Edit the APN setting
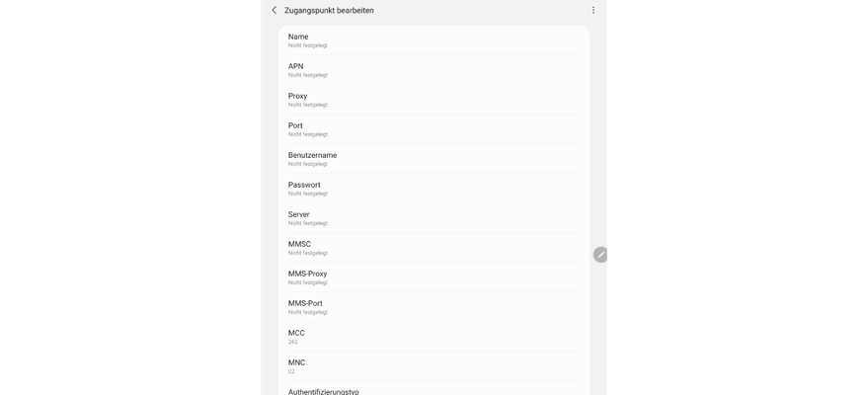This screenshot has width=868, height=395. [433, 70]
